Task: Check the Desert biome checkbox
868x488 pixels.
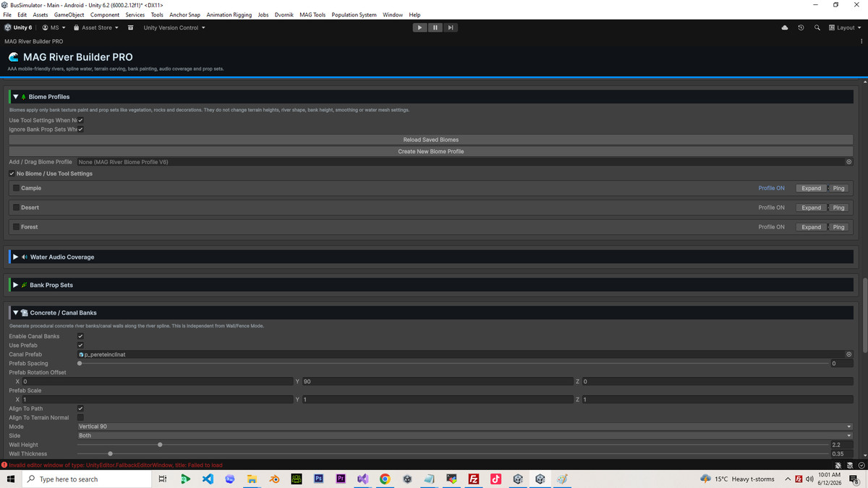Action: coord(16,207)
